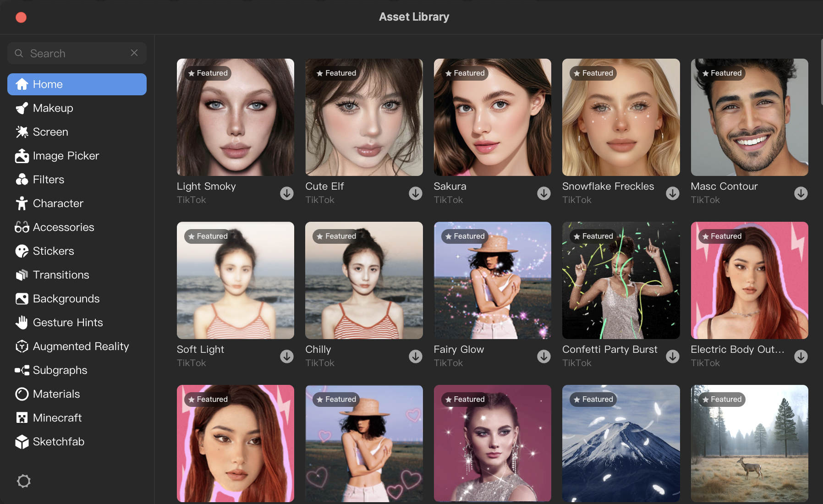Open the Masc Contour thumbnail

[x=750, y=117]
